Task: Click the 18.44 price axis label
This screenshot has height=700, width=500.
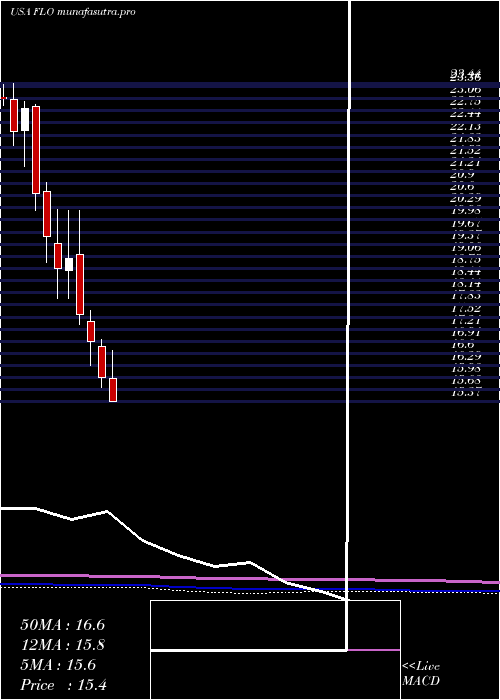Action: click(x=465, y=273)
